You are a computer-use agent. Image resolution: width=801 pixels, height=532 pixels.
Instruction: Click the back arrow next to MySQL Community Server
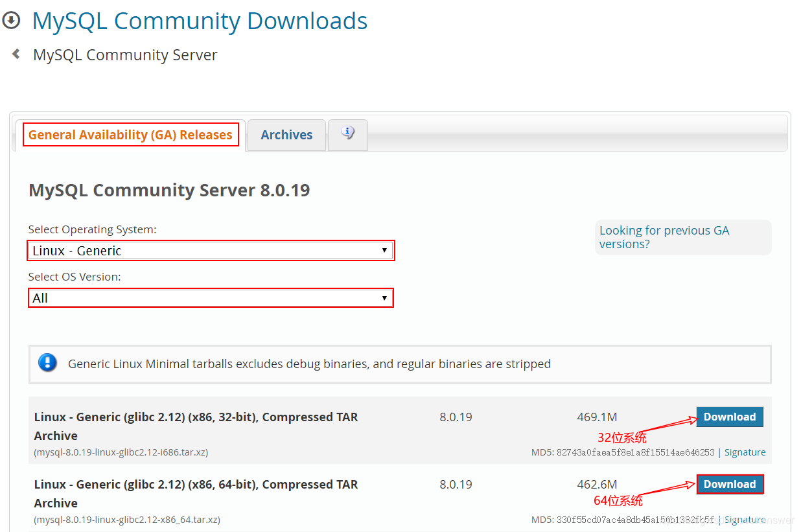coord(16,54)
